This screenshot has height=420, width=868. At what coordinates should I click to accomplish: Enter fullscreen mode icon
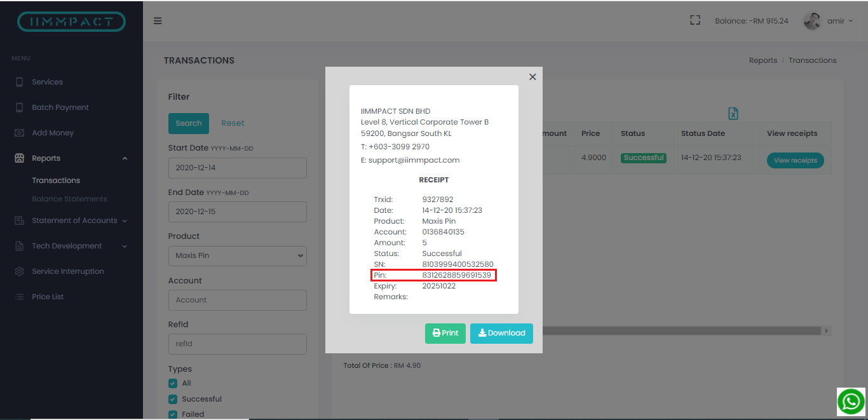click(x=695, y=20)
